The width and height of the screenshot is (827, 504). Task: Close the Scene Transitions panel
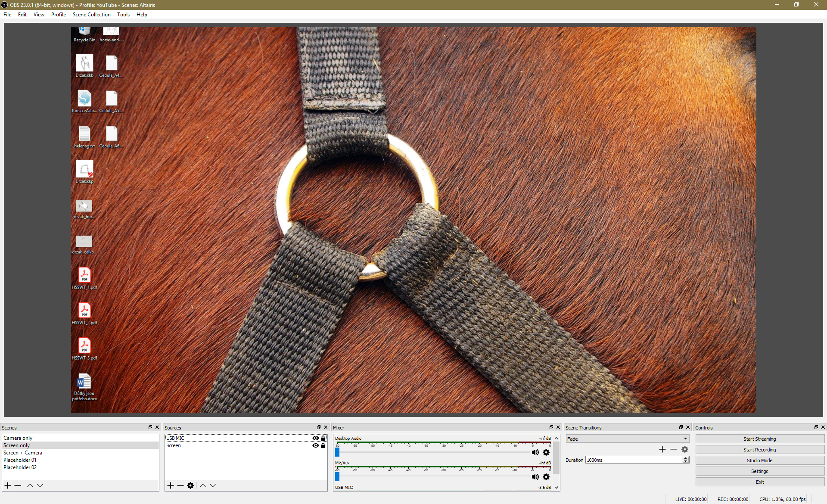pyautogui.click(x=688, y=427)
